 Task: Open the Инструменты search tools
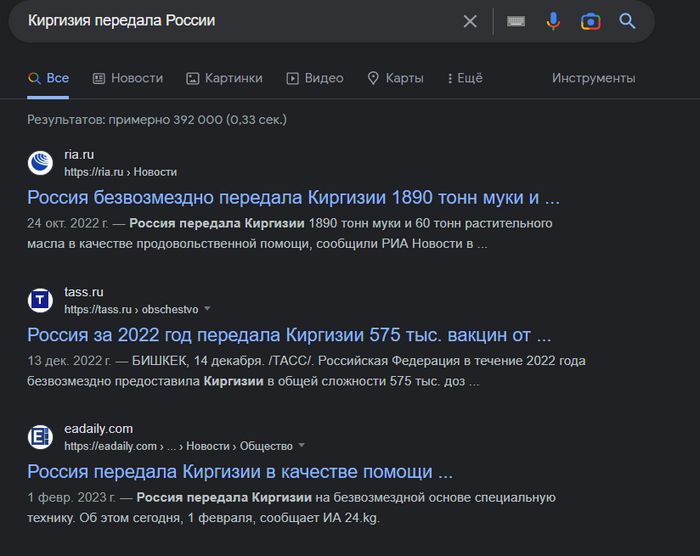(x=593, y=78)
